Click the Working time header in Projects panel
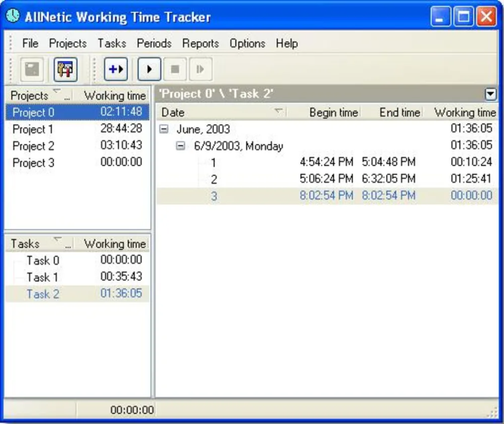The height and width of the screenshot is (424, 504). pos(112,95)
